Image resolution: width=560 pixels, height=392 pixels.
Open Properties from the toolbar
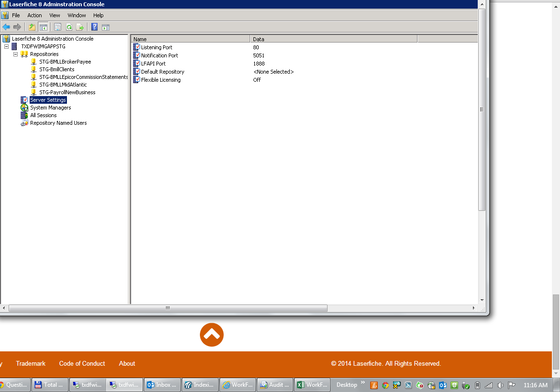[58, 27]
